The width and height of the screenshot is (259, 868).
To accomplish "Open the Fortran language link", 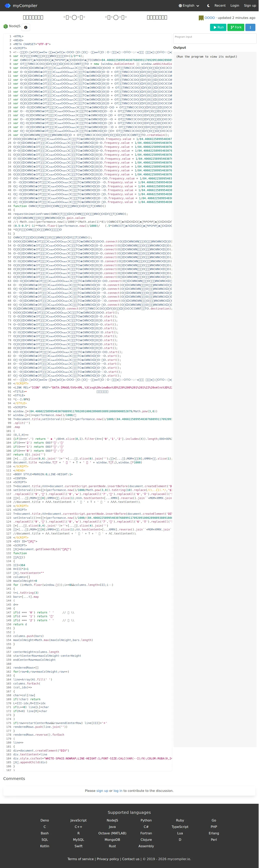I will (x=146, y=833).
